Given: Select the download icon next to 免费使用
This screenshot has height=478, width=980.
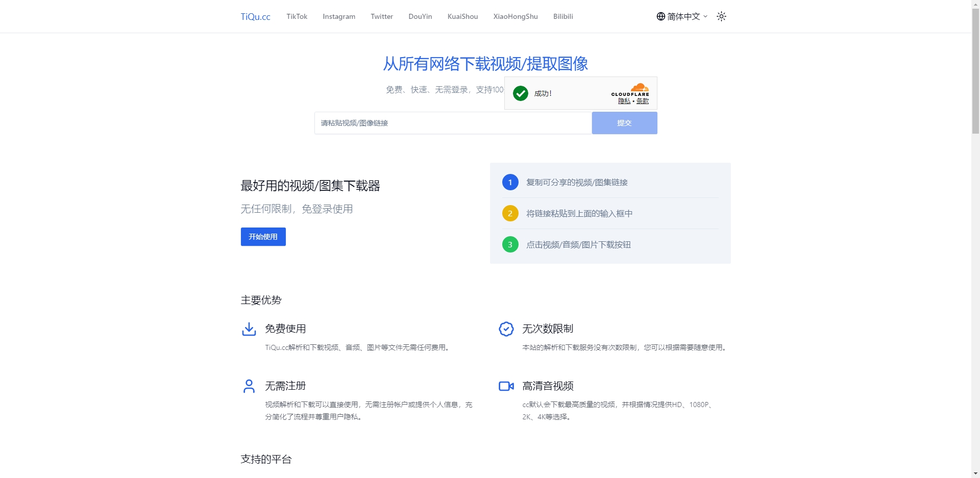Looking at the screenshot, I should pos(249,329).
